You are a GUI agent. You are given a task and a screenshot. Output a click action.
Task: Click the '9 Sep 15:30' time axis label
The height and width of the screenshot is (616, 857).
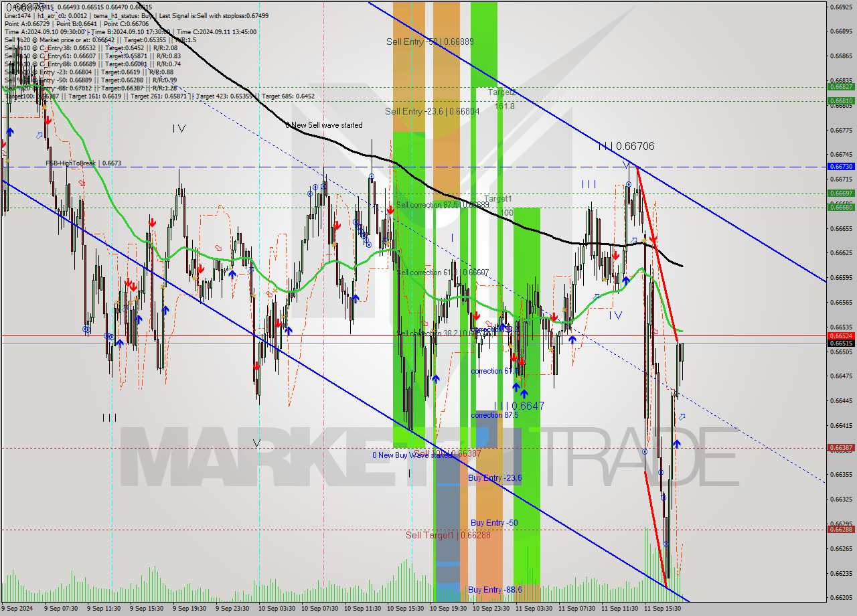point(147,609)
